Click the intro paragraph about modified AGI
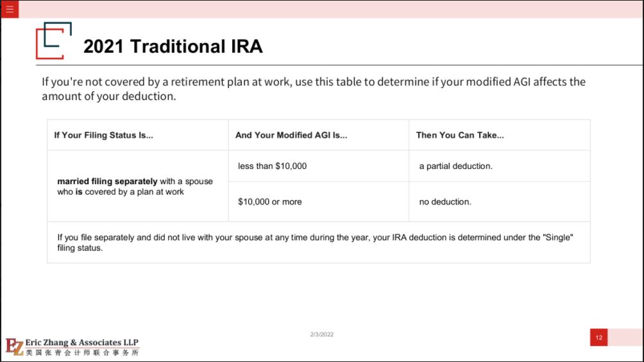This screenshot has width=644, height=362. click(314, 89)
